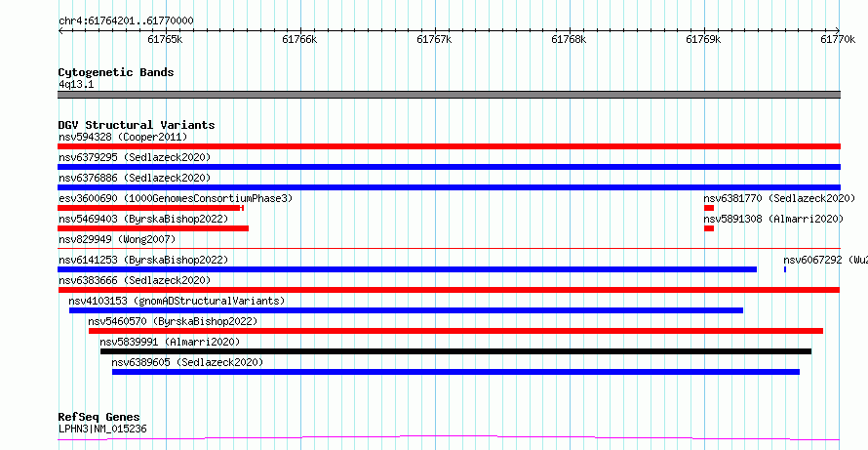Select the black nsv5839991 (Almarri2020) bar

tap(455, 351)
